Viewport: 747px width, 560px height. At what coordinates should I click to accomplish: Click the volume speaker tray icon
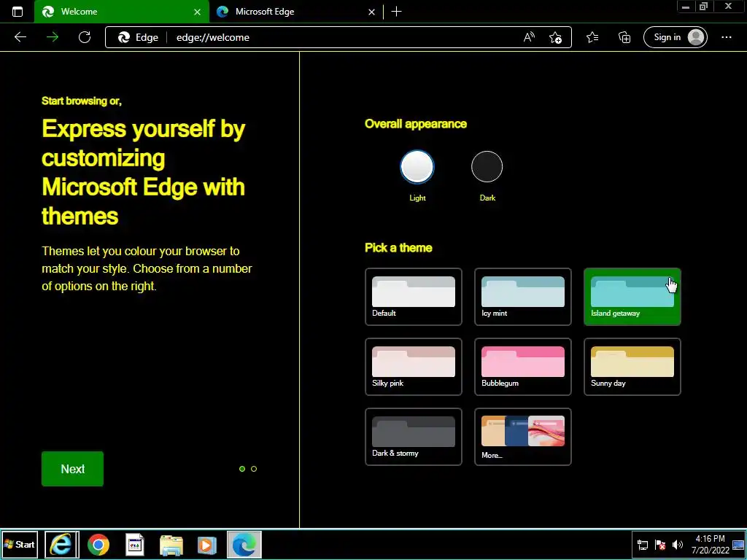point(677,545)
